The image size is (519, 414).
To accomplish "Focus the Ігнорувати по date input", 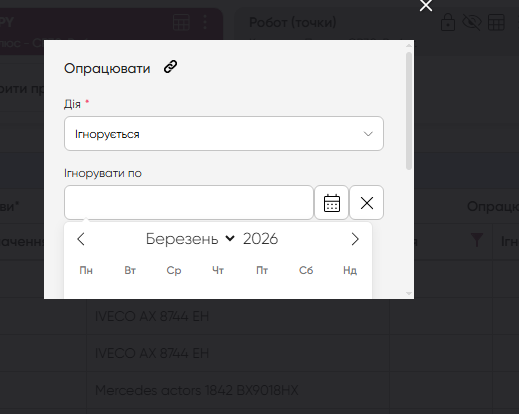I will [x=189, y=203].
